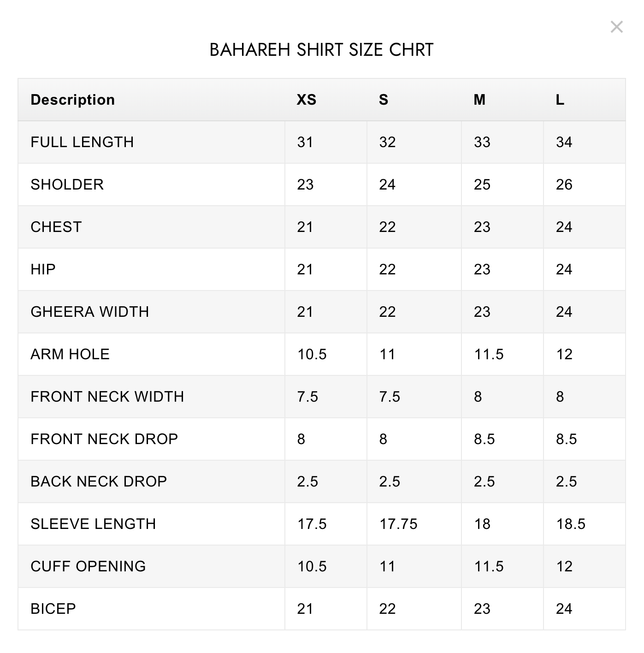Click the HIP row label

click(43, 269)
